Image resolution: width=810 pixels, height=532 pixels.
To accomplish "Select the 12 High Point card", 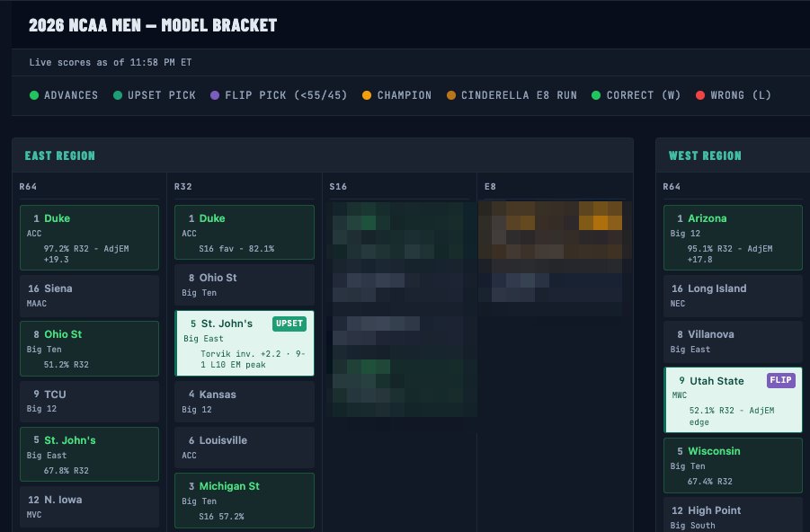I will [x=733, y=515].
